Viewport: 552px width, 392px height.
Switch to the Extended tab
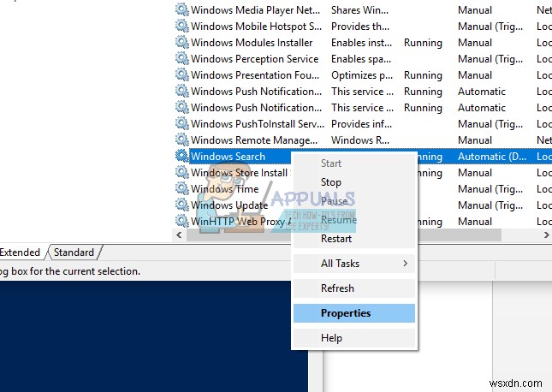pos(20,252)
